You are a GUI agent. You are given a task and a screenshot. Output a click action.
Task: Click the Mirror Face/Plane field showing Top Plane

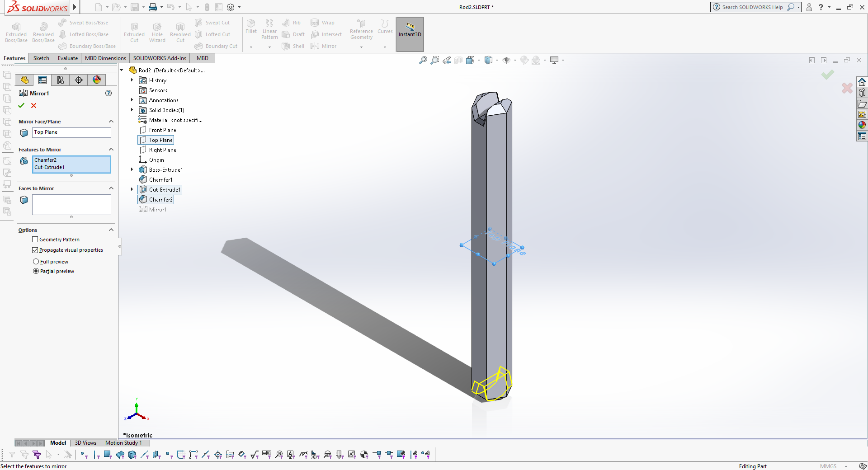[x=71, y=132]
